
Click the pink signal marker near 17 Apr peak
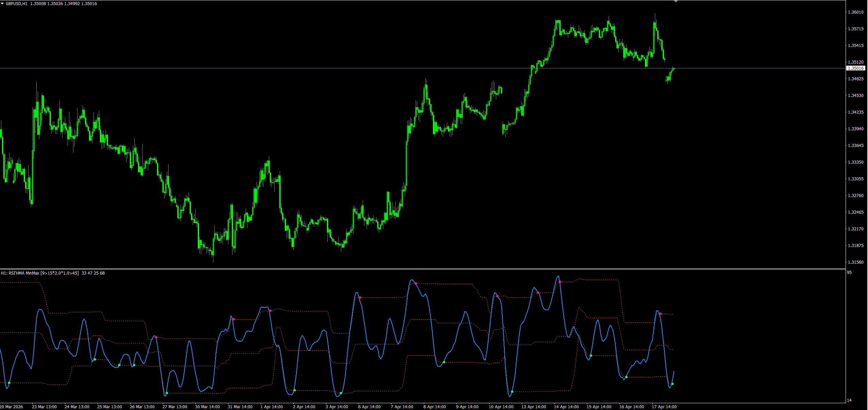(x=660, y=314)
